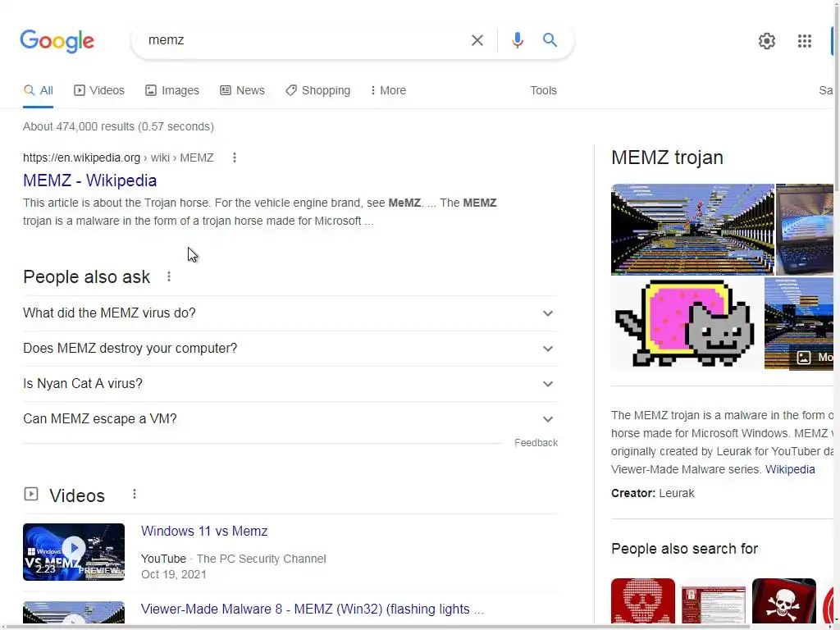Click the Wikipedia link in knowledge panel
Viewport: 840px width, 630px height.
790,469
